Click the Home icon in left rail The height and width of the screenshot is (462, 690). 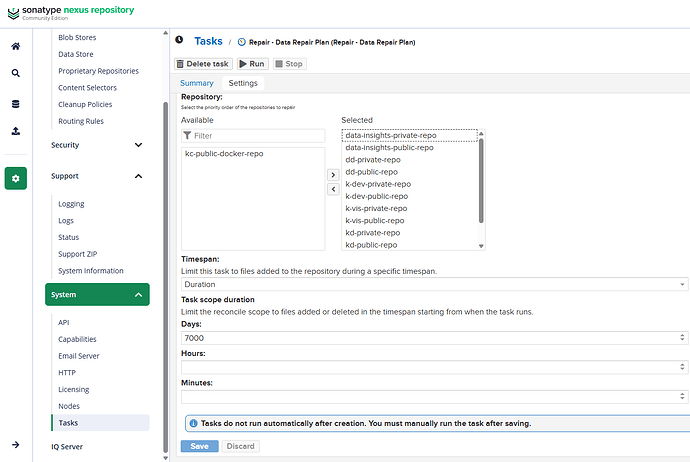pyautogui.click(x=15, y=46)
